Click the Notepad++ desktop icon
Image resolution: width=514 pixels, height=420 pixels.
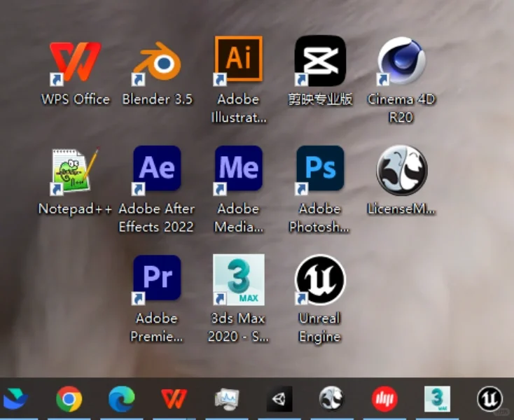[x=75, y=170]
